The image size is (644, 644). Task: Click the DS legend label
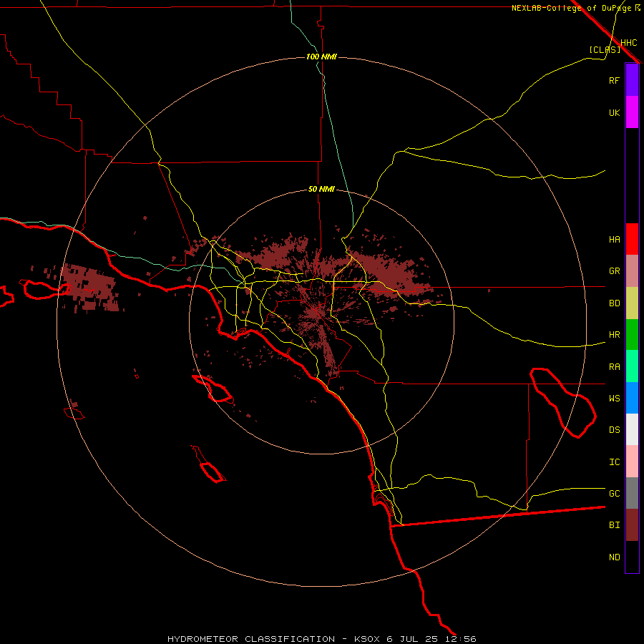[614, 430]
